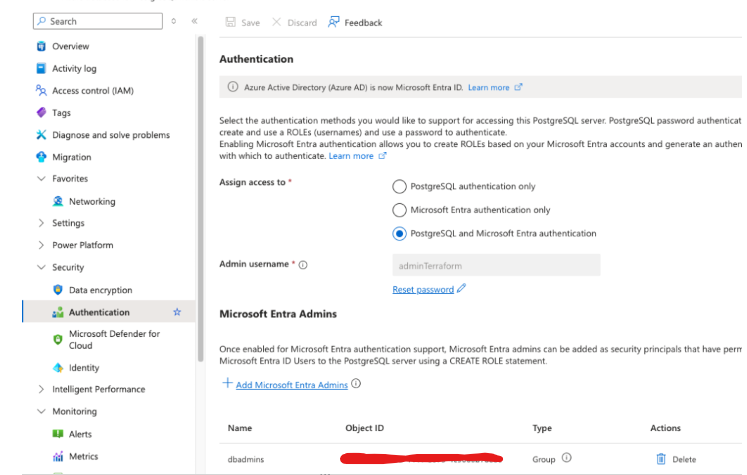Click Learn more in the Entra ID banner
Screen dimensions: 747x475
(x=489, y=87)
